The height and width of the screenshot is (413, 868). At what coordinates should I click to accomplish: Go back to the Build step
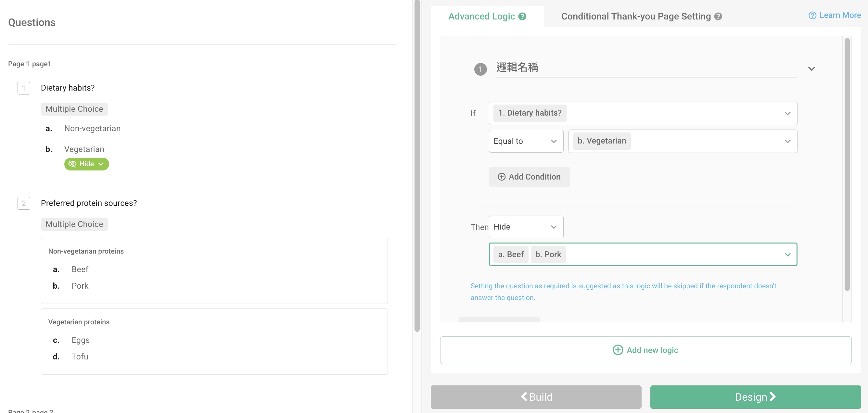tap(536, 397)
